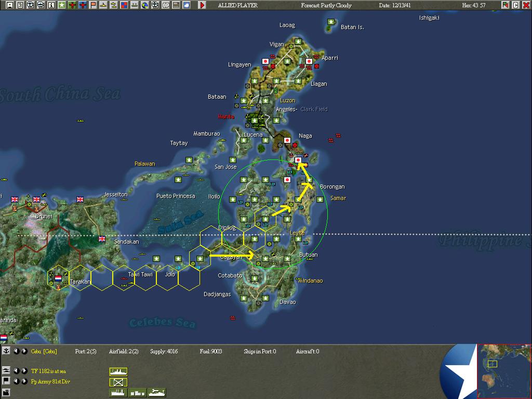The height and width of the screenshot is (399, 532).
Task: Select the yellow-outlined infantry unit box icon
Action: coord(118,382)
